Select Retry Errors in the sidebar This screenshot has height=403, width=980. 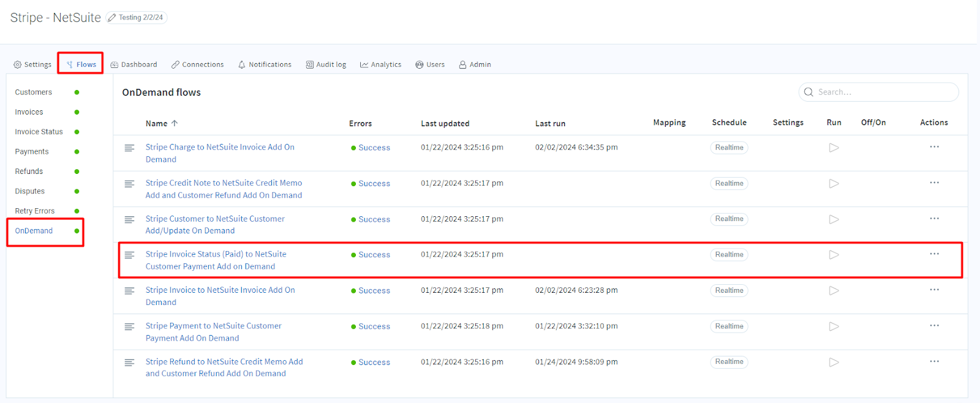(35, 211)
